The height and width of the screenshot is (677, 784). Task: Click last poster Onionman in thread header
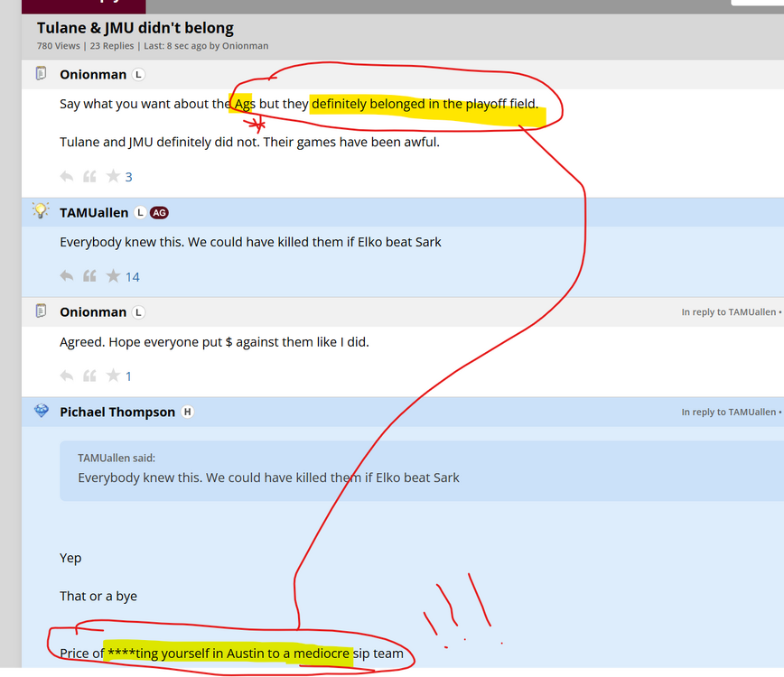coord(245,46)
